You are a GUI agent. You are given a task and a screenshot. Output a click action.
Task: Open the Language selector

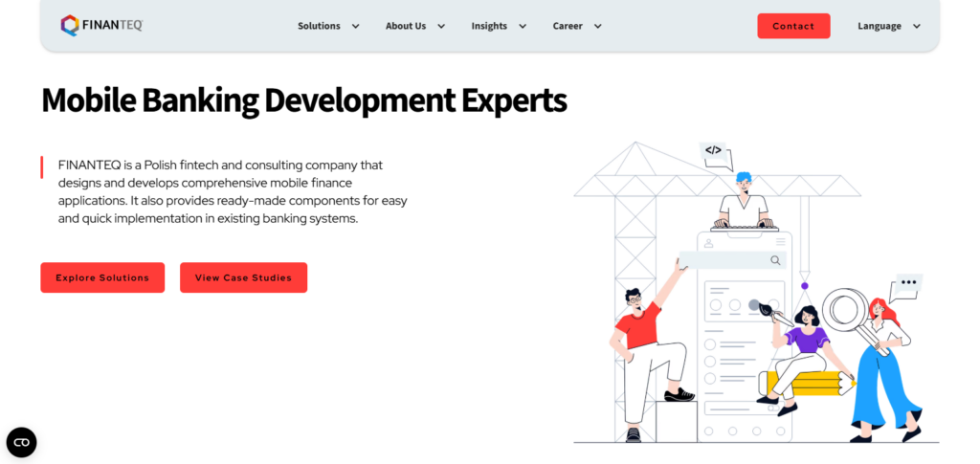coord(880,26)
